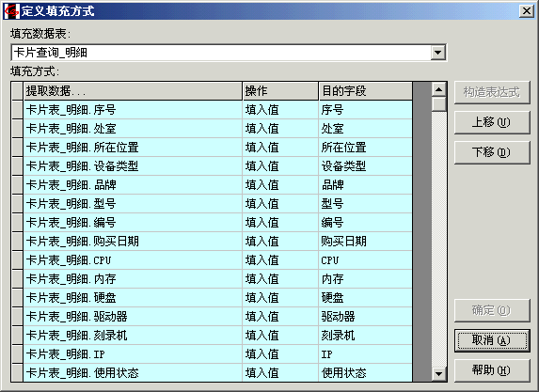Image resolution: width=539 pixels, height=392 pixels.
Task: Click the vertical scrollbar thumb
Action: click(438, 104)
